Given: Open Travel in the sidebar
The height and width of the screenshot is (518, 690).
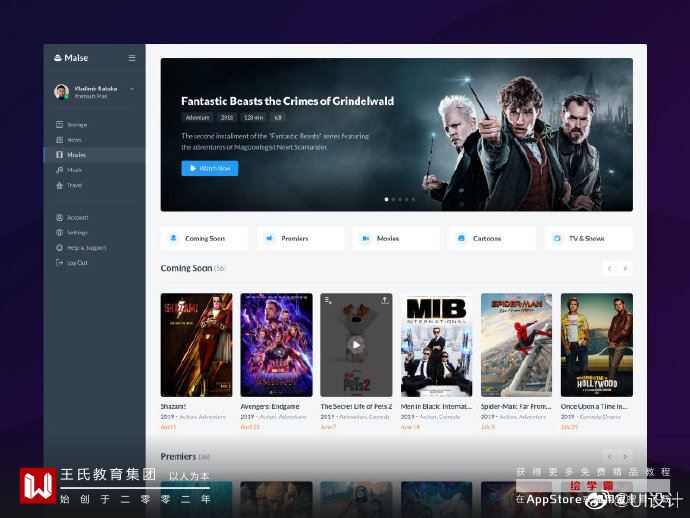Looking at the screenshot, I should tap(74, 185).
